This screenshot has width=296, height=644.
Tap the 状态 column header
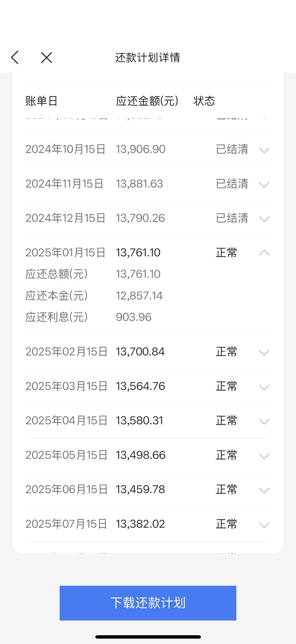(204, 101)
